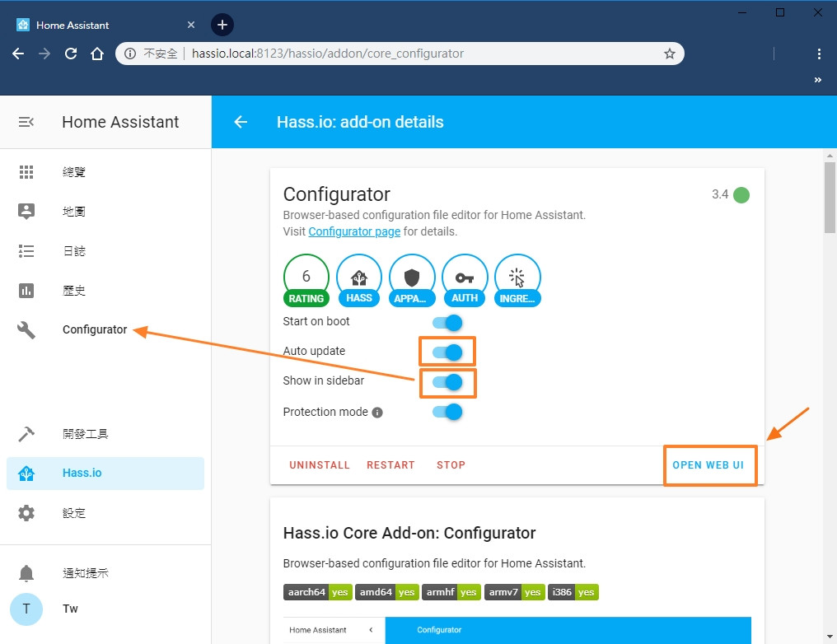The image size is (837, 644).
Task: Click the AUTH key badge
Action: 465,281
